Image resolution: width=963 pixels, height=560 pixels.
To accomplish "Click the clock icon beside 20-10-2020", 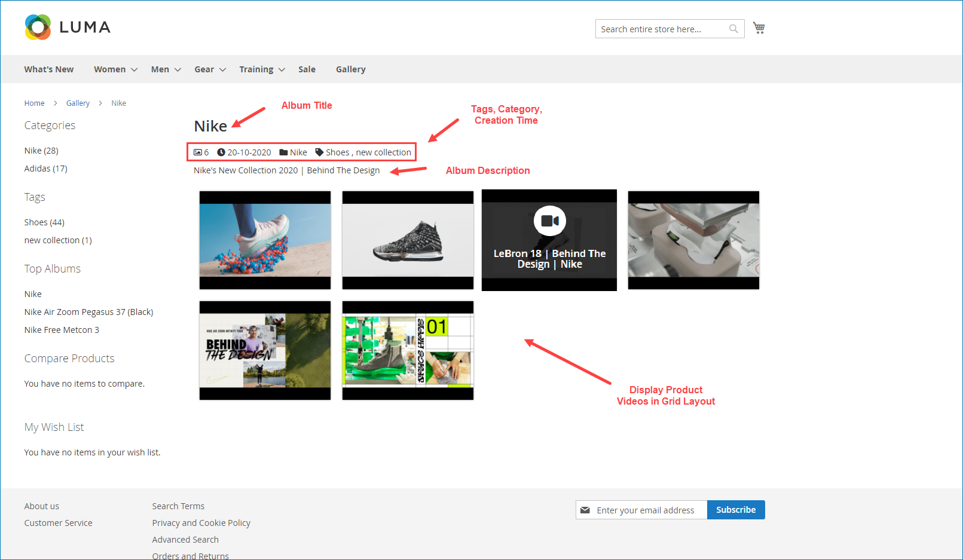I will point(221,152).
